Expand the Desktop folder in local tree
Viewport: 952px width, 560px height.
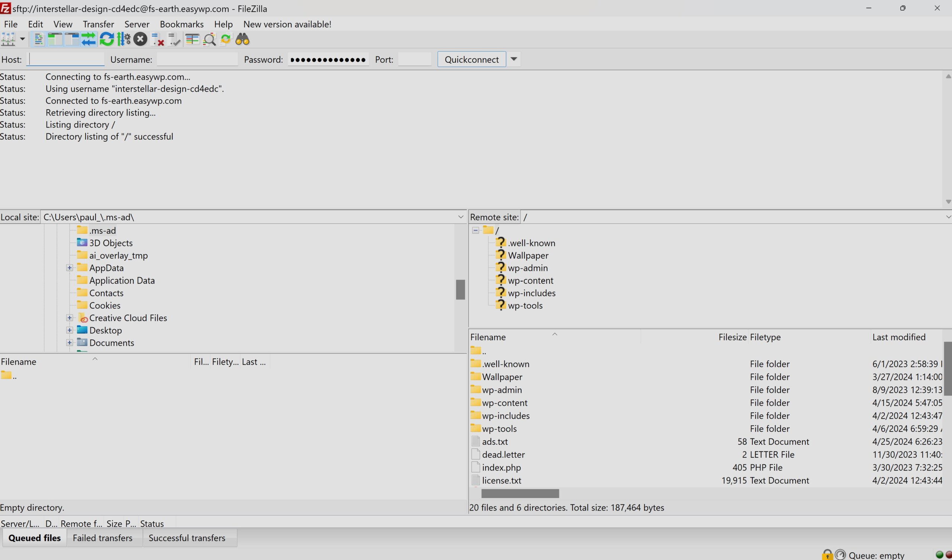pos(69,330)
